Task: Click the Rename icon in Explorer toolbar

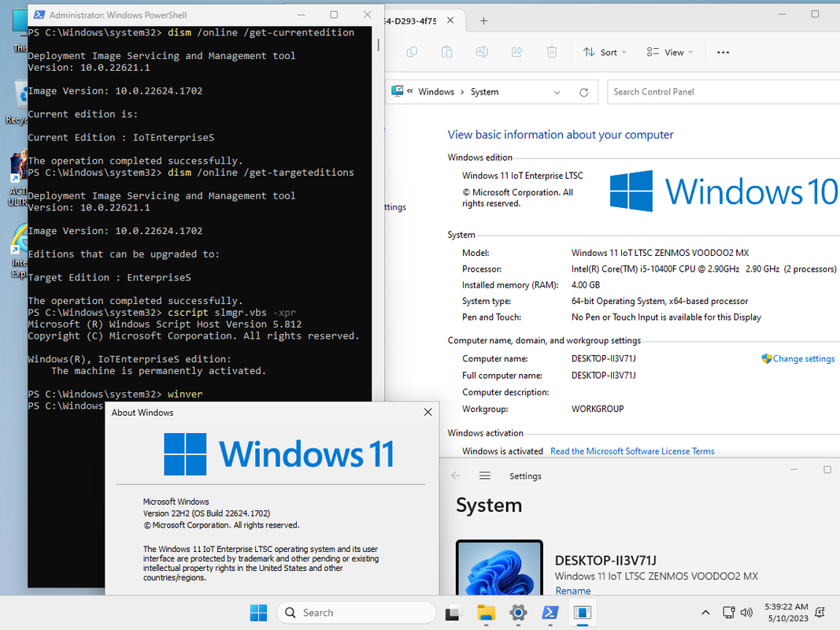Action: 482,52
